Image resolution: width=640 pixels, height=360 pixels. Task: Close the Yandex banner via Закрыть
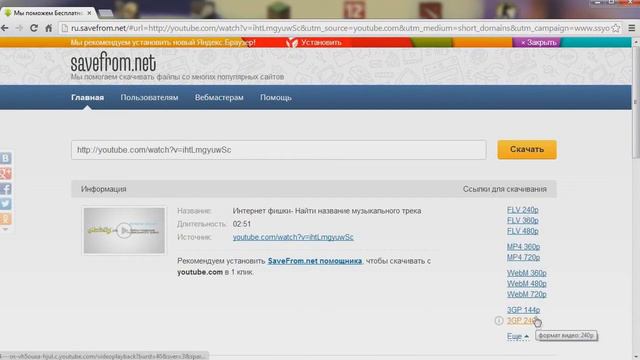tap(538, 42)
